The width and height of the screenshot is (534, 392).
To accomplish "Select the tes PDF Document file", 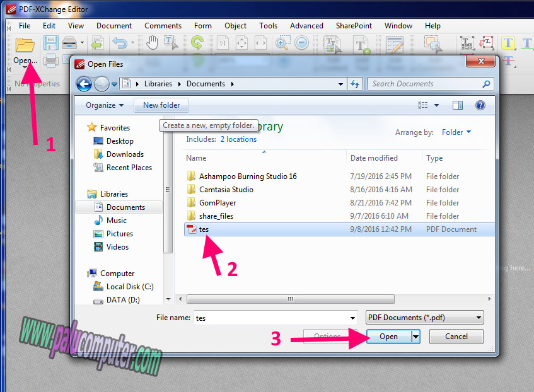I will point(339,229).
